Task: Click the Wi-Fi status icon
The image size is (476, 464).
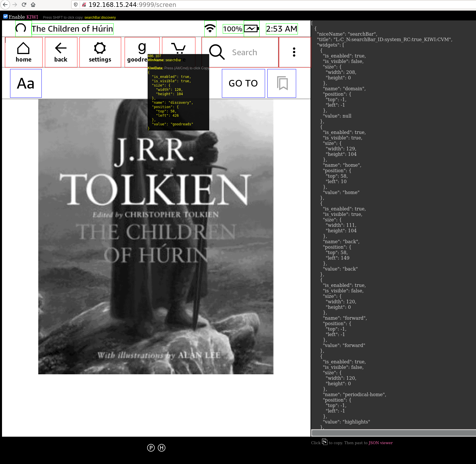Action: click(x=210, y=29)
